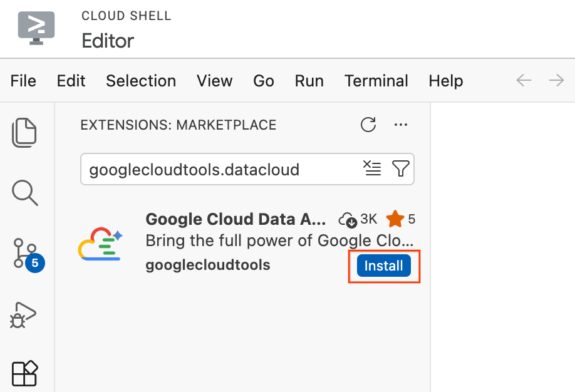The image size is (575, 392).
Task: Click the Cloud Shell terminal logo
Action: pos(36,28)
